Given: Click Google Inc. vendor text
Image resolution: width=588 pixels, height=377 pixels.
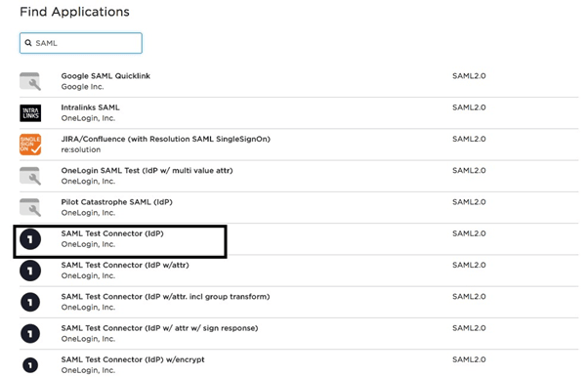Looking at the screenshot, I should [x=82, y=87].
